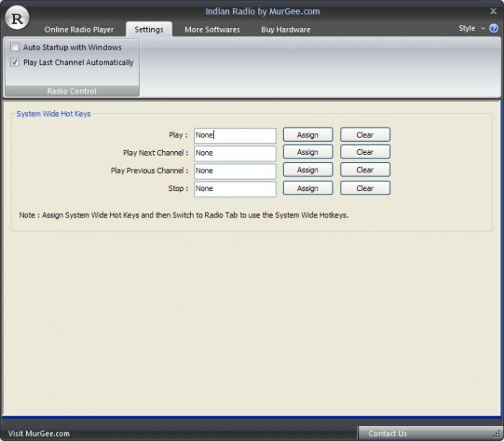The width and height of the screenshot is (504, 441).
Task: Select the Buy Hardware tab
Action: [286, 30]
